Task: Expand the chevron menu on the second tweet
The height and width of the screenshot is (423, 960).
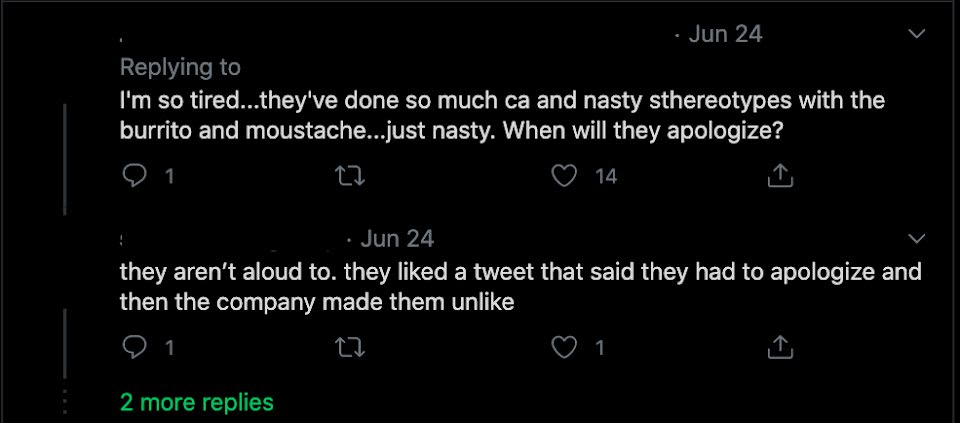Action: coord(915,239)
